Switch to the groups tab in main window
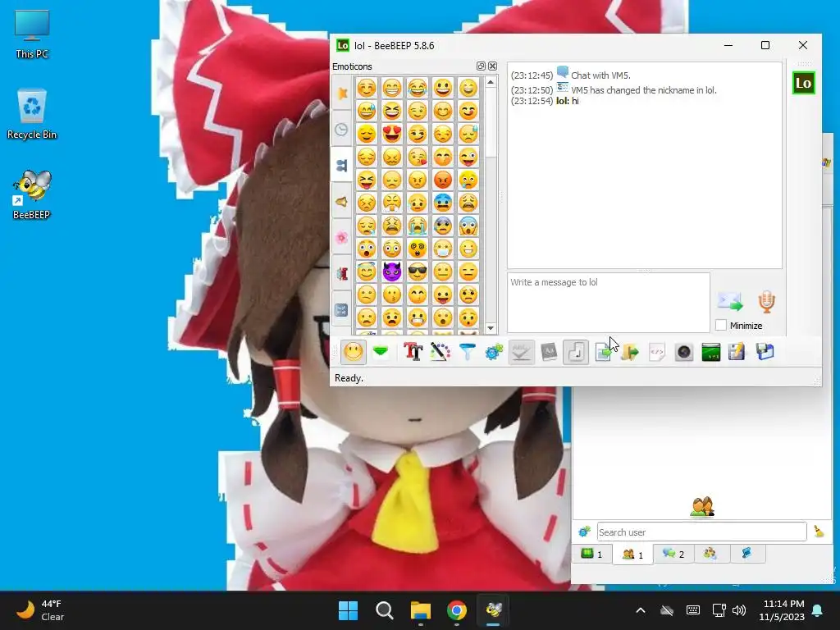 click(710, 554)
